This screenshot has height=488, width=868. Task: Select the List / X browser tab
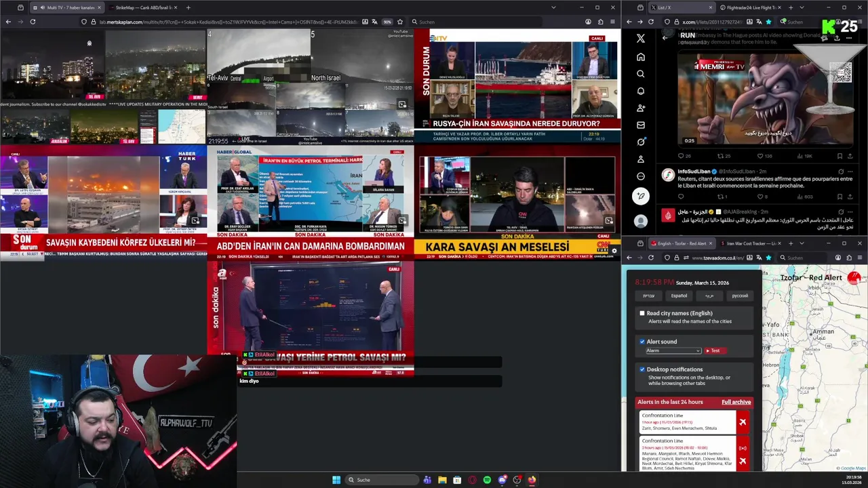(x=681, y=7)
